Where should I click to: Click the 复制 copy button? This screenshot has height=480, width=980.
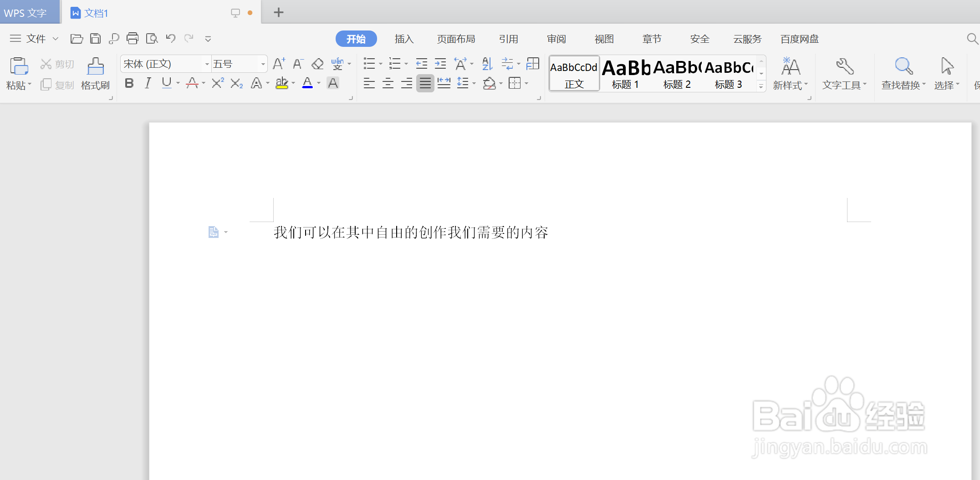[57, 85]
